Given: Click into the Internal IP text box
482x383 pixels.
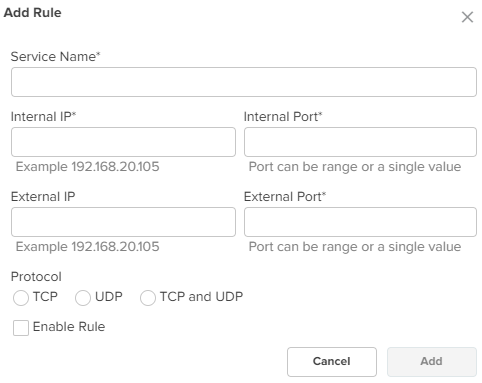Looking at the screenshot, I should [123, 142].
